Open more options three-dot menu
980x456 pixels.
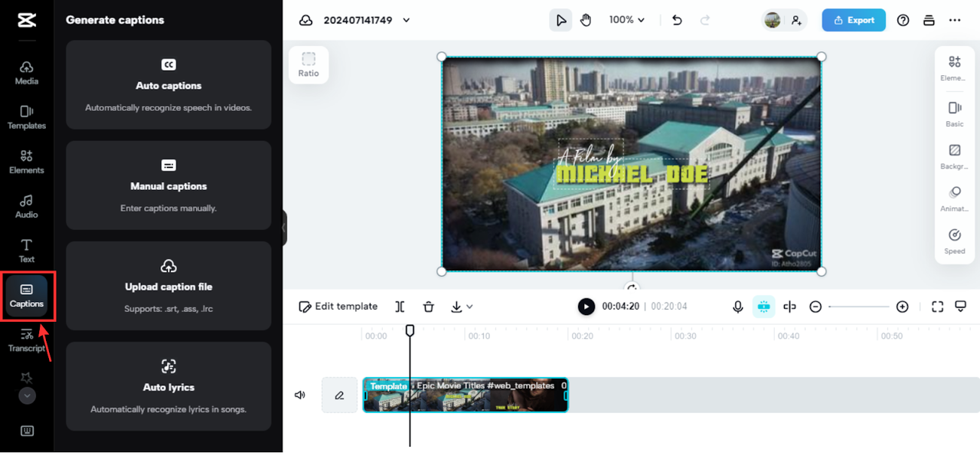(955, 21)
